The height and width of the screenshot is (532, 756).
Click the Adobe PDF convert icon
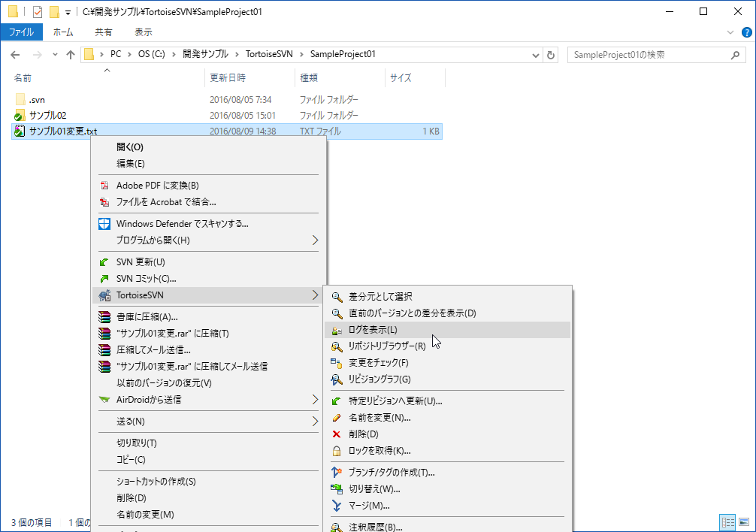tap(104, 186)
